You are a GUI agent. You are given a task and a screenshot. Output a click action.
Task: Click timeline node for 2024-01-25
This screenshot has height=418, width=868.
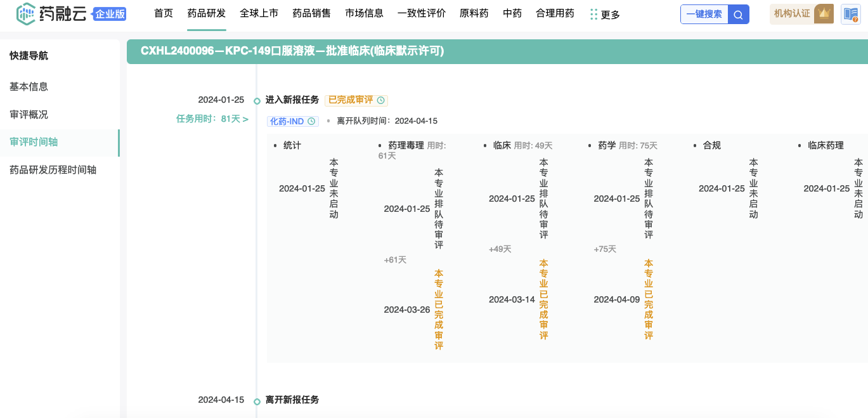257,101
